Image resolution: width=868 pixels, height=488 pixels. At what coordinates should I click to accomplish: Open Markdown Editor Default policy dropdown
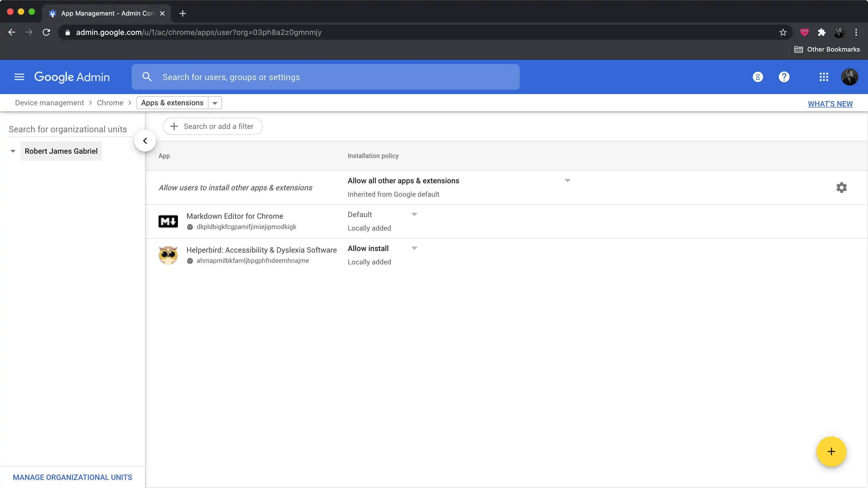pyautogui.click(x=414, y=214)
